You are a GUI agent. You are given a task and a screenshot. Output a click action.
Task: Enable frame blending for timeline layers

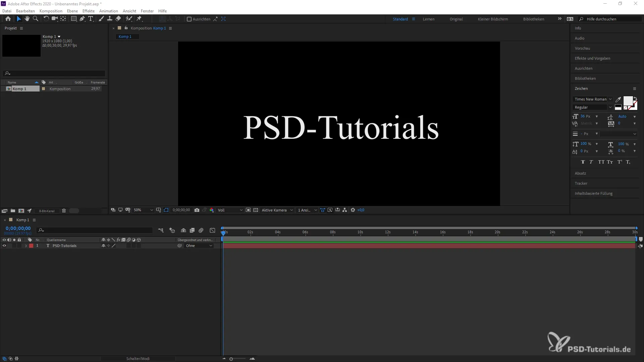click(192, 230)
